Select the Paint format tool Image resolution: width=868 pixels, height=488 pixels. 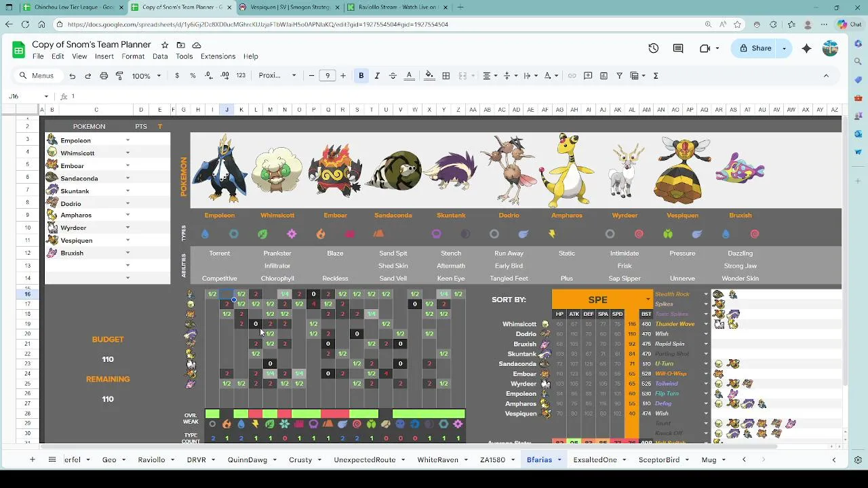(x=119, y=76)
